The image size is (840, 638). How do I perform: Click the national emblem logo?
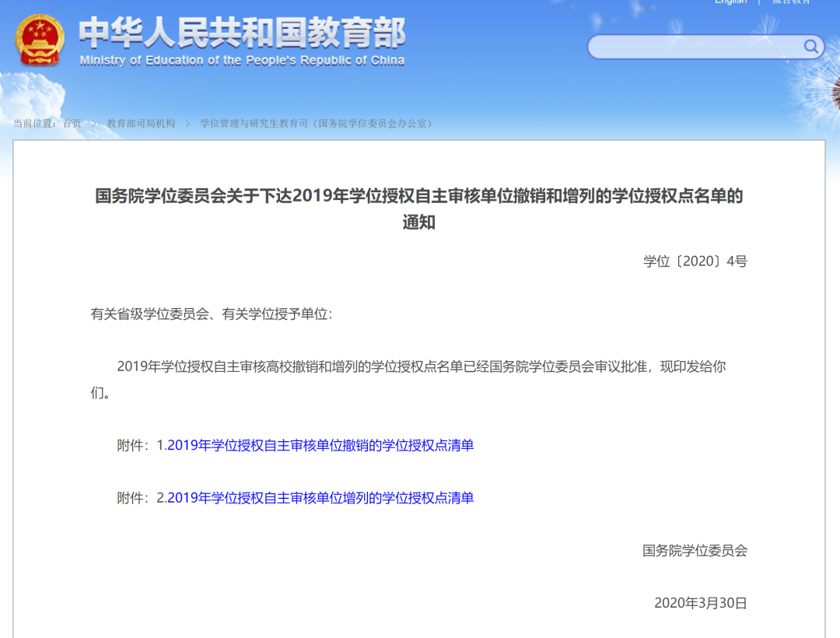[x=40, y=40]
